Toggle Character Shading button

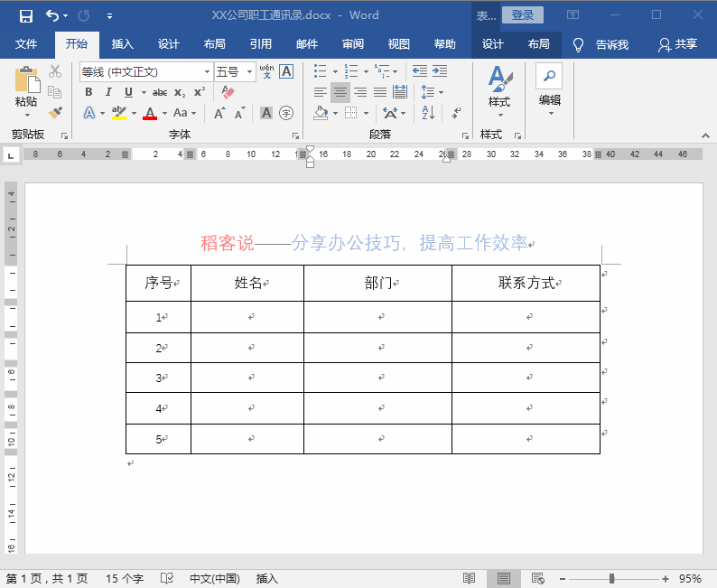266,113
